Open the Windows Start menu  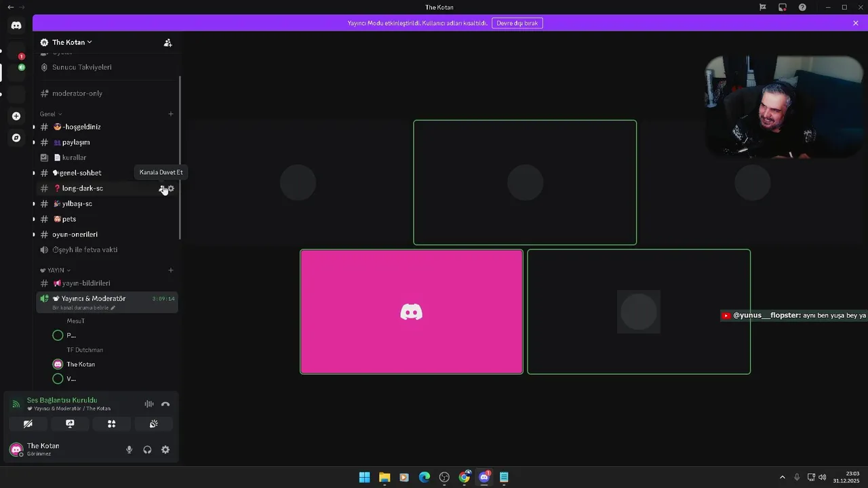[364, 477]
